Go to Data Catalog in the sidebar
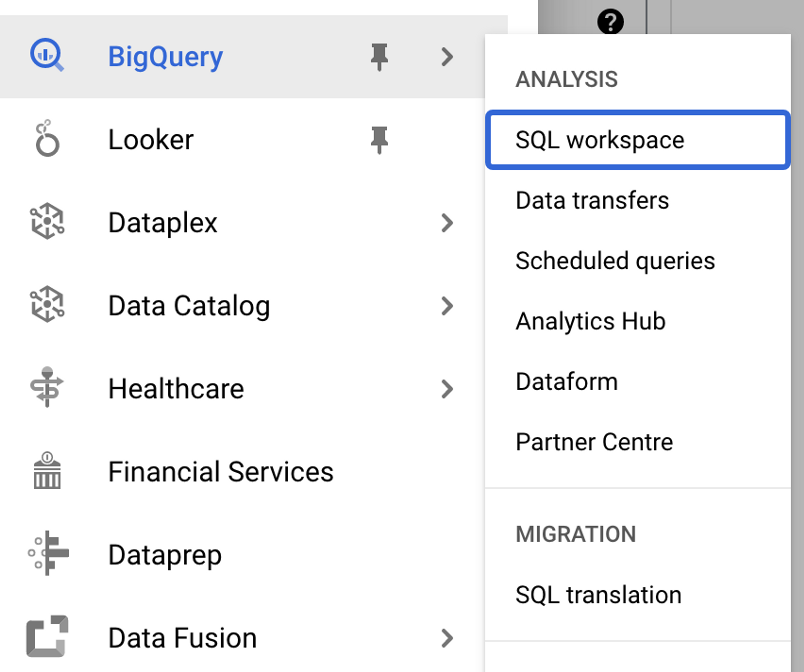Image resolution: width=804 pixels, height=672 pixels. [189, 306]
